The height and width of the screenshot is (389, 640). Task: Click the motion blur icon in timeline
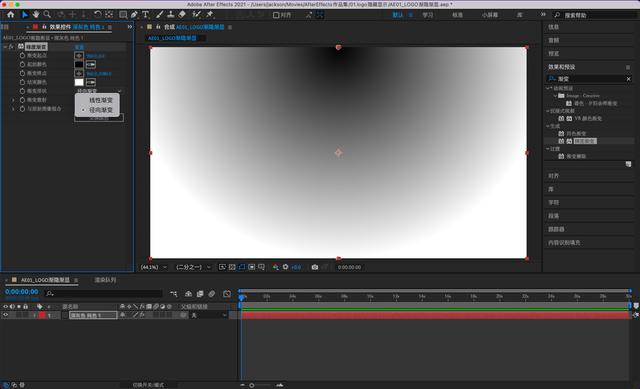point(211,294)
